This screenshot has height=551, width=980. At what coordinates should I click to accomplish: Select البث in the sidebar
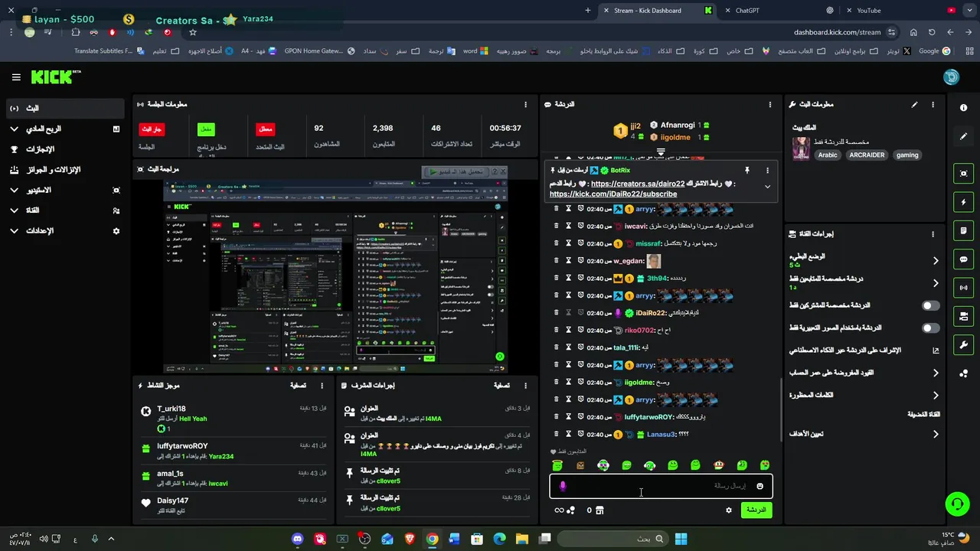(64, 108)
